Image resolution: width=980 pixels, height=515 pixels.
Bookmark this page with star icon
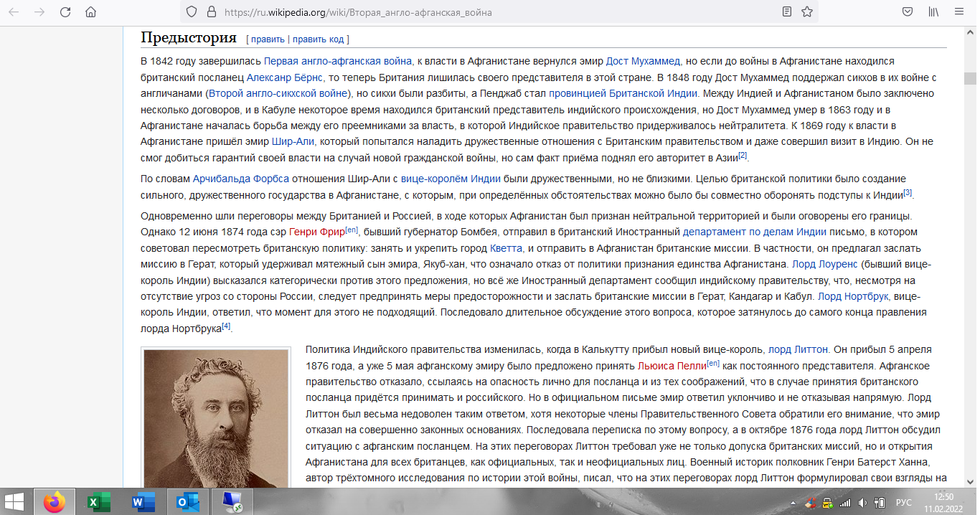(807, 12)
